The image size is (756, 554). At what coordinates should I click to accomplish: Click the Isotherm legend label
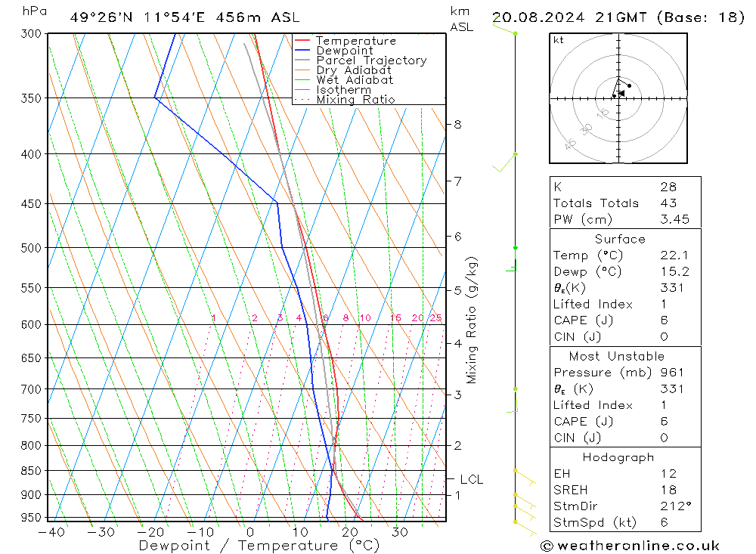click(343, 90)
